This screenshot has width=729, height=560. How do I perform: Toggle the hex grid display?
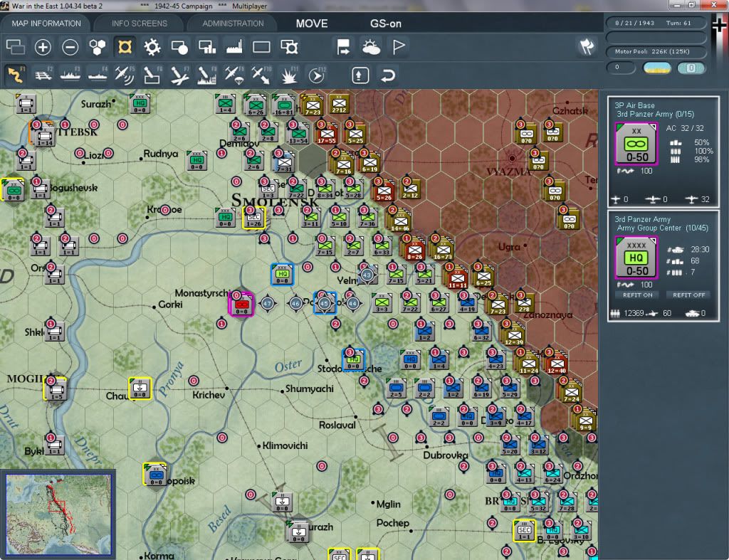[x=97, y=47]
